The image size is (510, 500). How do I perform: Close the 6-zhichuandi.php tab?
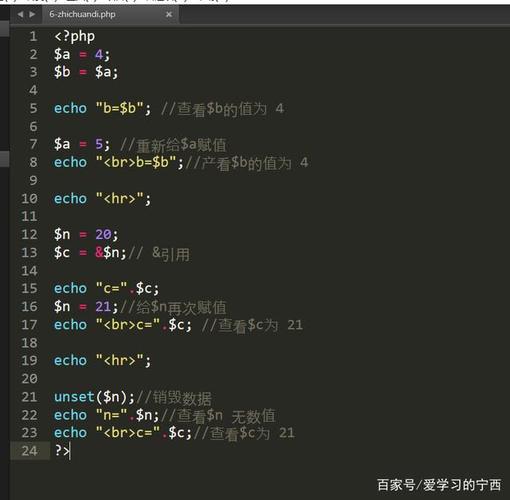tap(169, 14)
